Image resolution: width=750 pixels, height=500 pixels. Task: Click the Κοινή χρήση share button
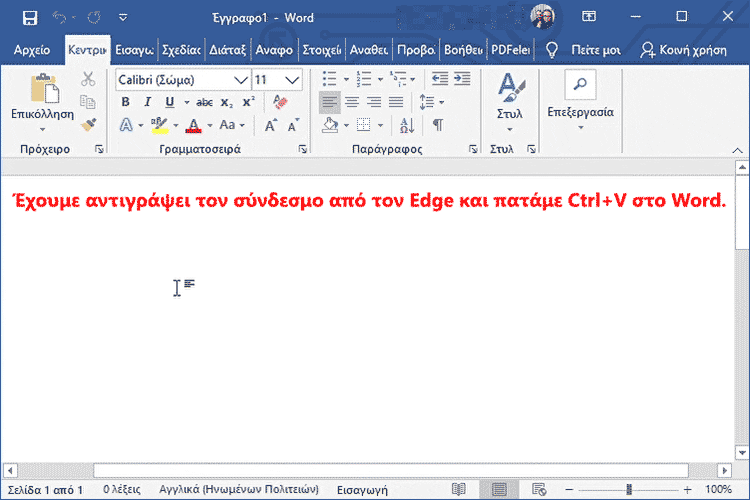pyautogui.click(x=684, y=50)
